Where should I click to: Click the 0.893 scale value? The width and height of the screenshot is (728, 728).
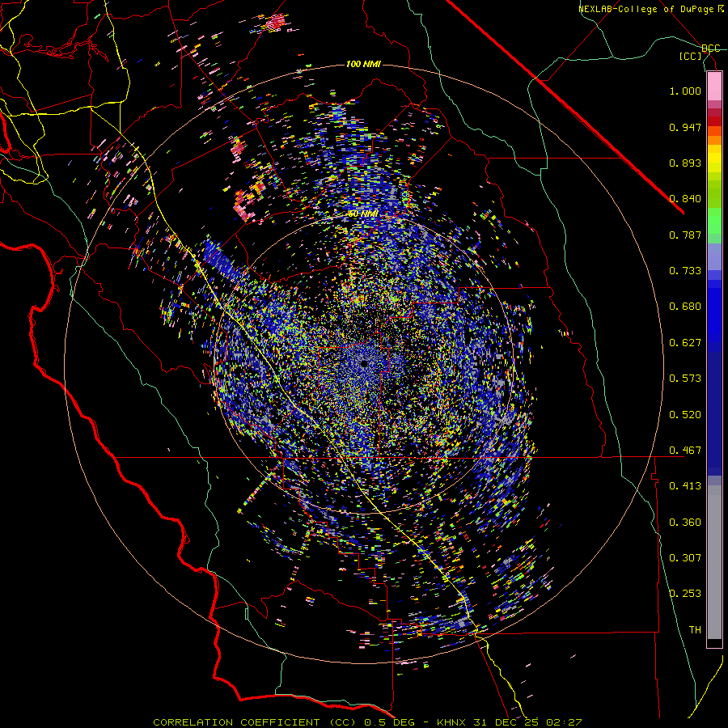coord(685,163)
